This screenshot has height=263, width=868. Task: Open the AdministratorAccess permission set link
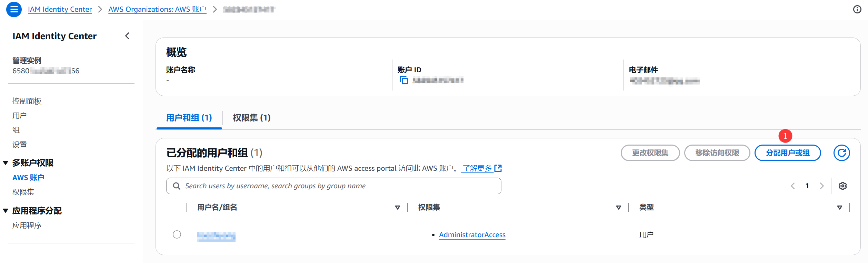tap(472, 235)
